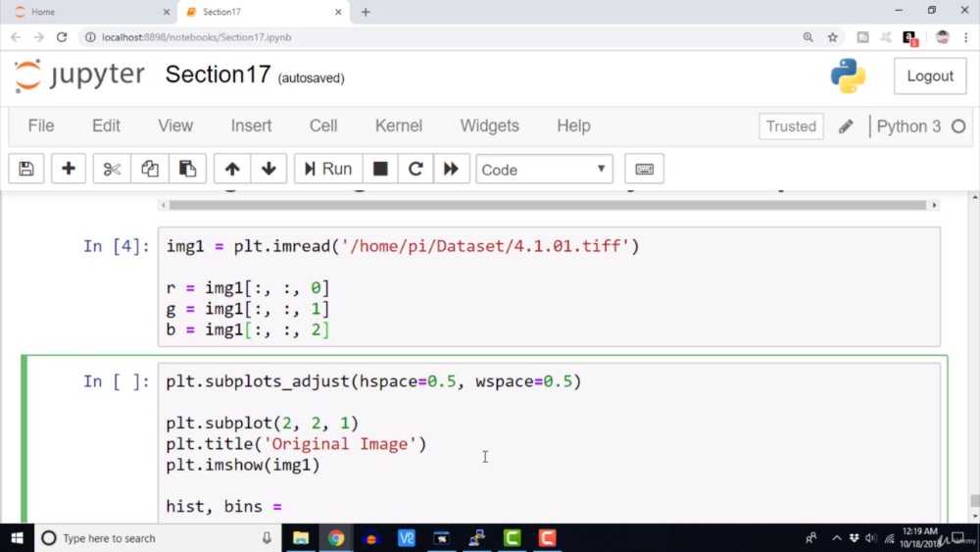
Task: Click the Trusted notebook button
Action: point(791,126)
